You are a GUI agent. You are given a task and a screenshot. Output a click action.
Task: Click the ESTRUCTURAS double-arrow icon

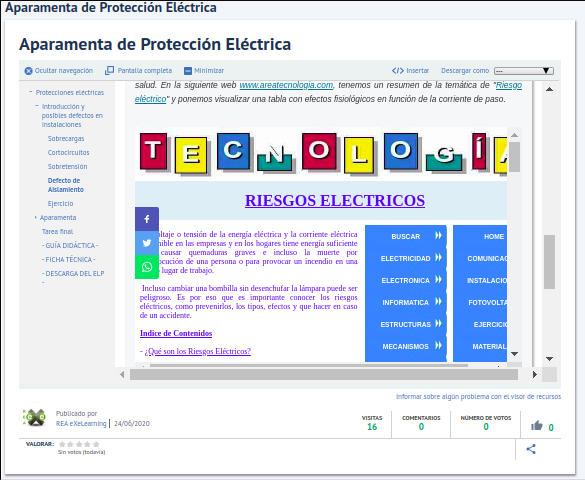click(438, 323)
